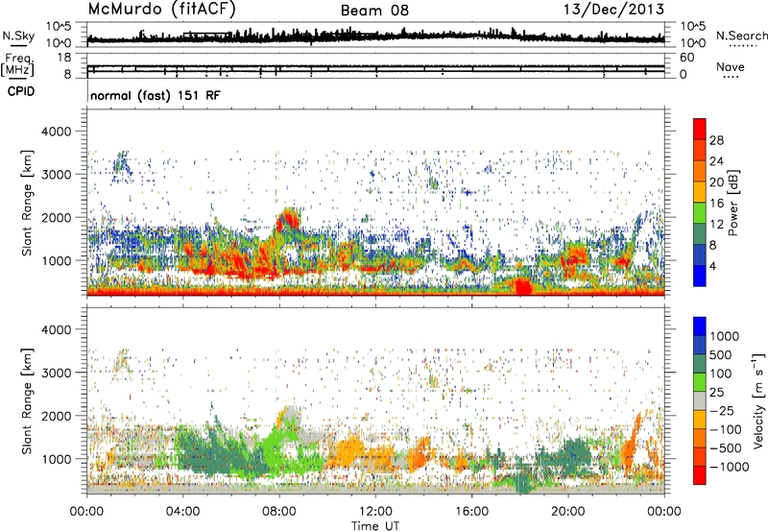
Task: Click the 'N.Search' legend label
Action: click(741, 36)
